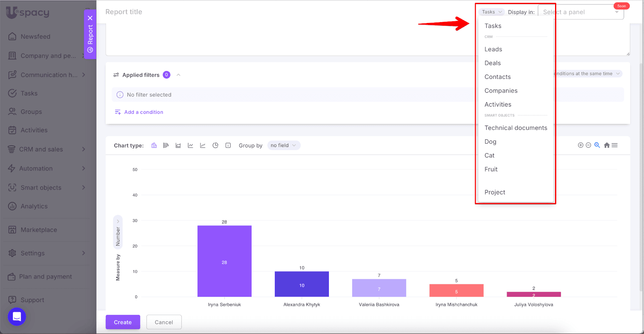Activate the selection zoom magnifier tool

(x=597, y=145)
